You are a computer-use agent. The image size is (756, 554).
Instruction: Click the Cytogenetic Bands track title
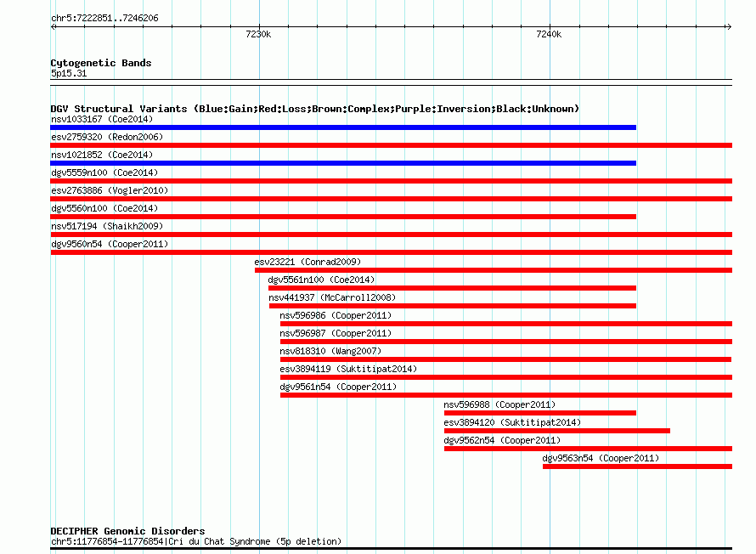(101, 63)
